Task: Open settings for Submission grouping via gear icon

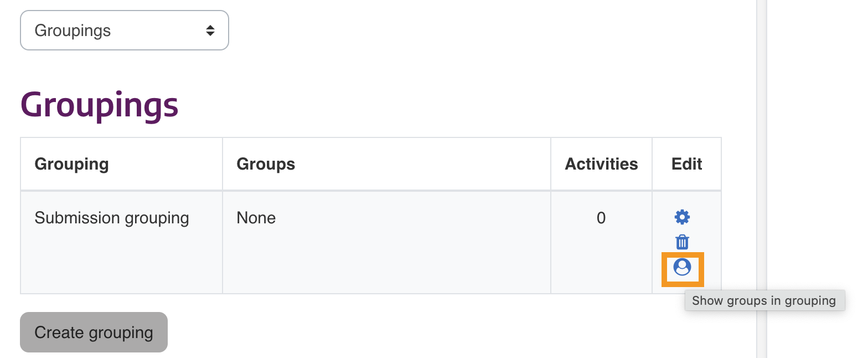Action: (681, 217)
